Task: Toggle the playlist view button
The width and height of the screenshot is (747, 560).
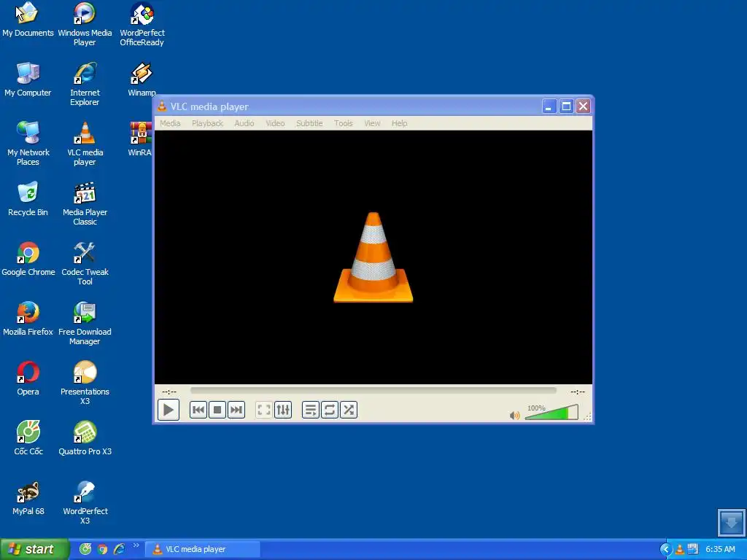Action: (x=311, y=410)
